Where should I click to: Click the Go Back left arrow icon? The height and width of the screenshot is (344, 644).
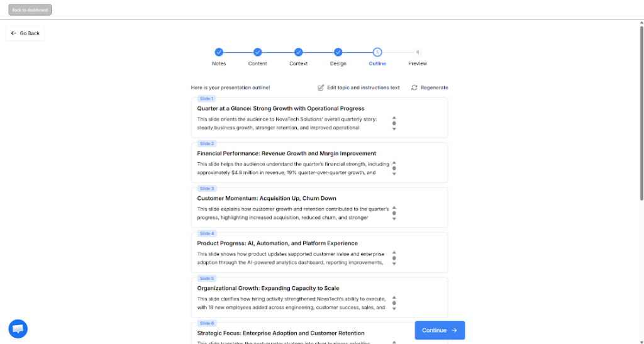pyautogui.click(x=14, y=33)
